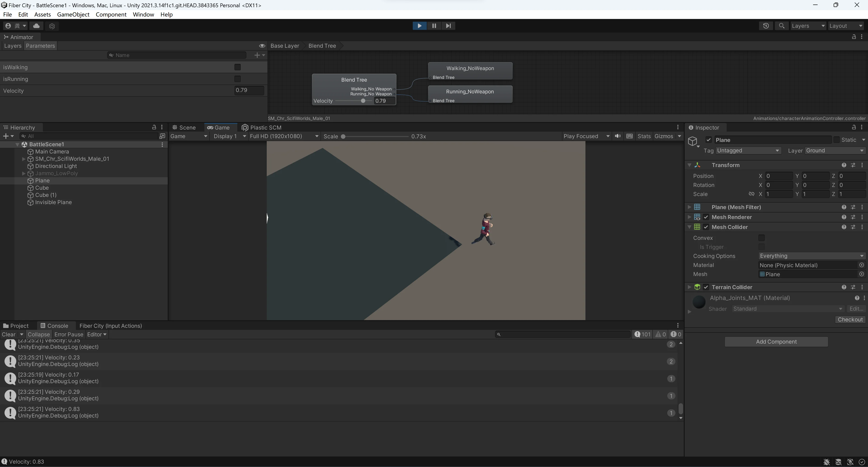The height and width of the screenshot is (467, 868).
Task: Collapse the Transform component
Action: click(x=689, y=165)
